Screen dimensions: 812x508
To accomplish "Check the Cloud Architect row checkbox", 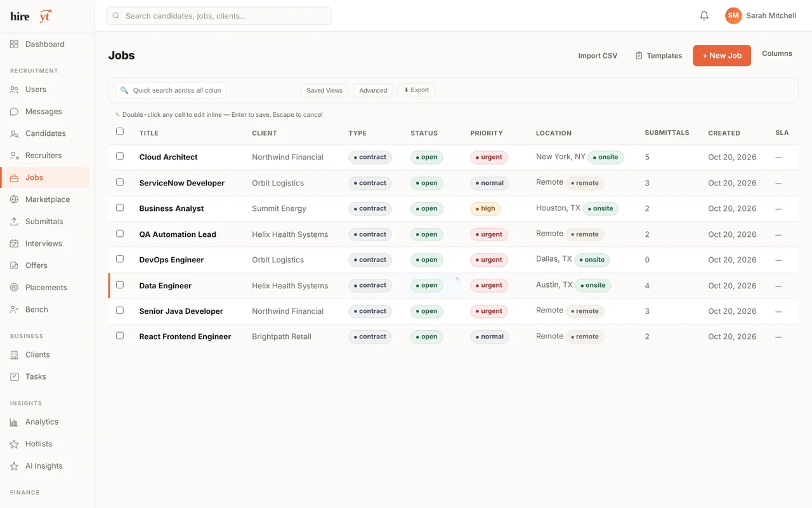I will pos(120,156).
